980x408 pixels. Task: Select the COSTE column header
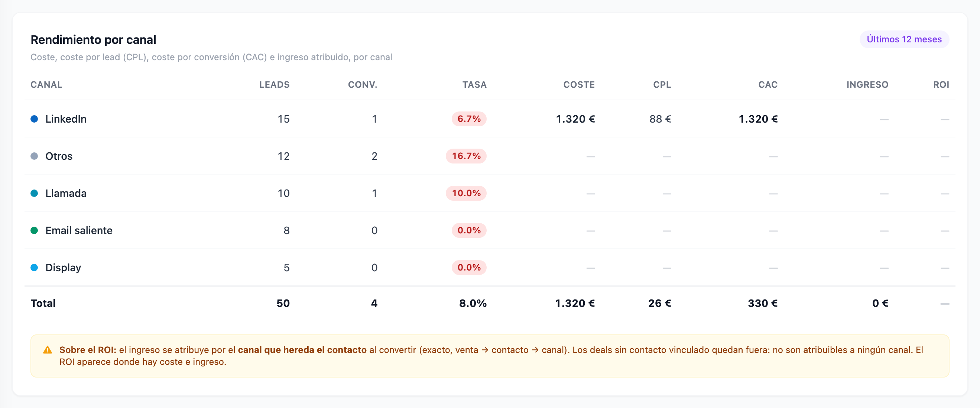click(x=579, y=84)
